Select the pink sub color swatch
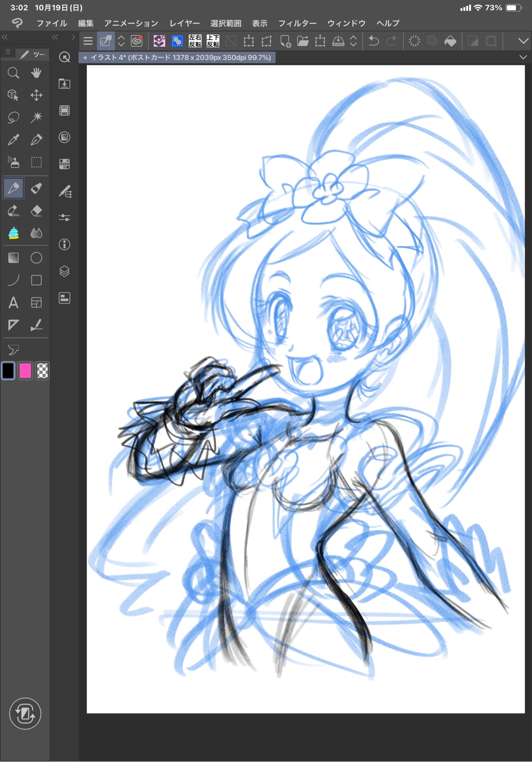 point(25,371)
